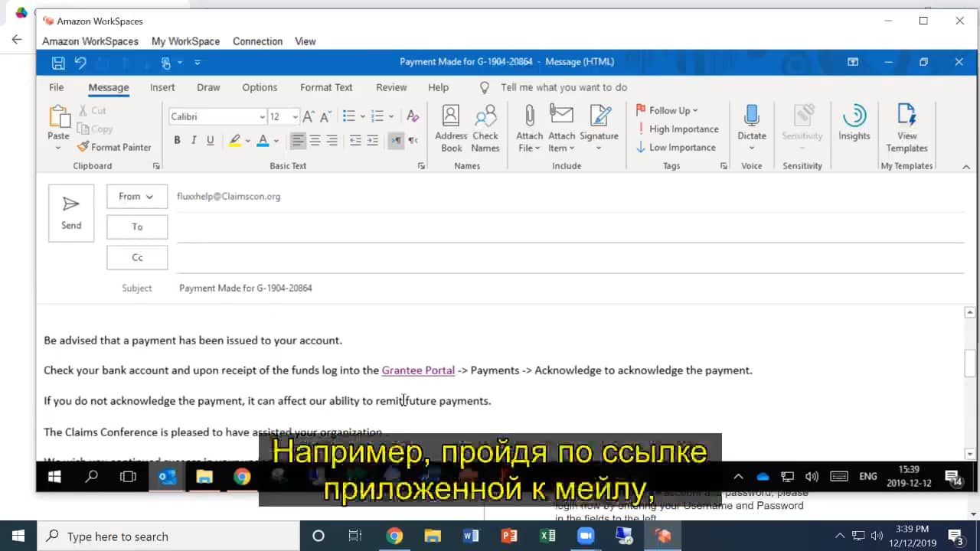Click the Subject field

[570, 288]
